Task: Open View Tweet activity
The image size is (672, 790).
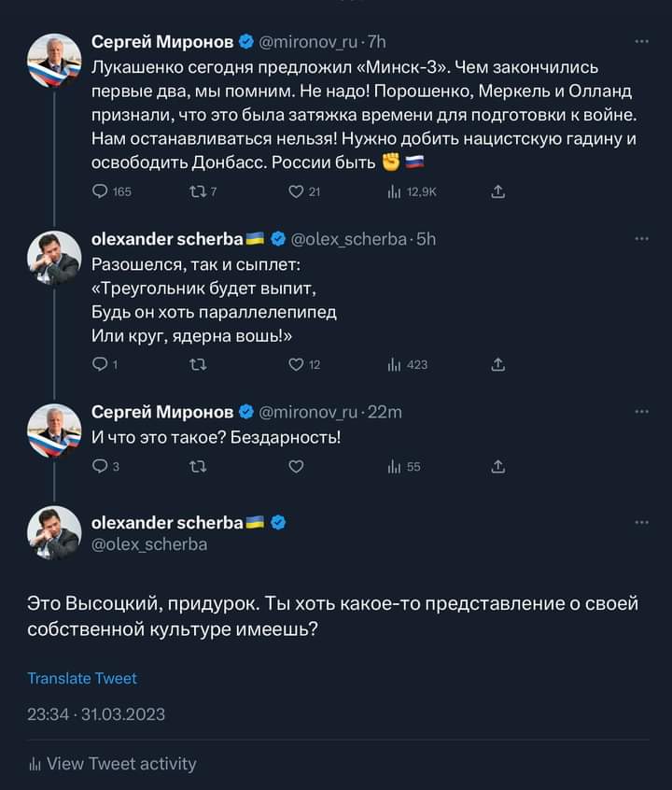Action: (112, 764)
